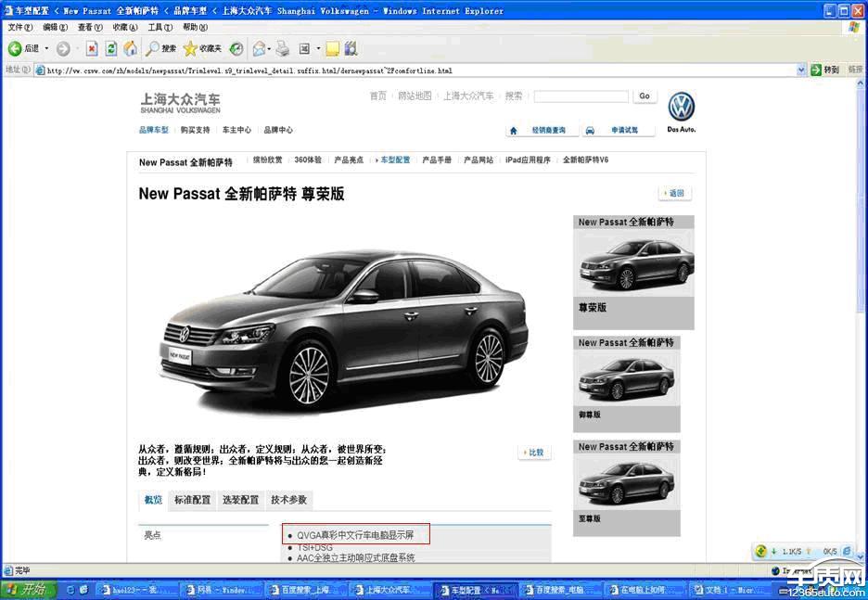Click the IE Back arrow button

tap(15, 49)
